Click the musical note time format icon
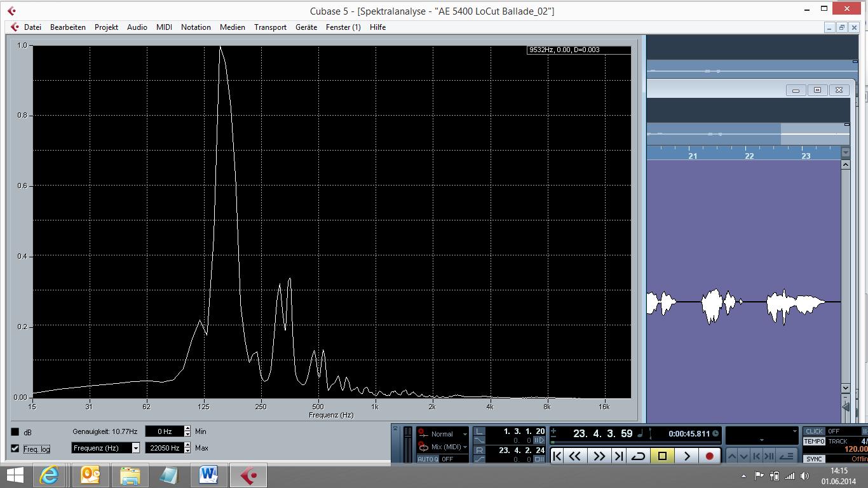The width and height of the screenshot is (868, 488). pos(640,433)
